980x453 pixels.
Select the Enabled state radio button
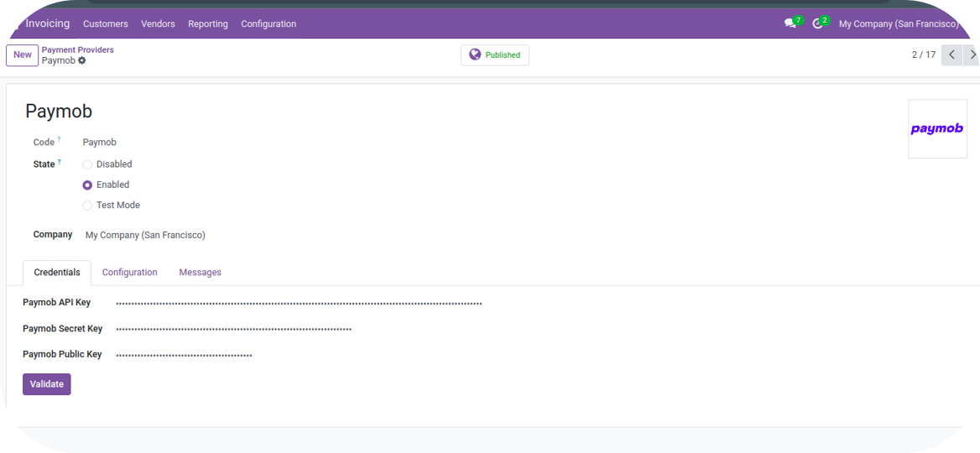click(x=87, y=185)
